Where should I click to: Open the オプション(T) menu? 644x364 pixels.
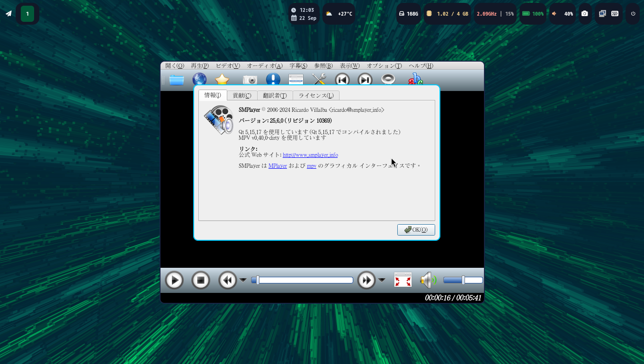(385, 66)
